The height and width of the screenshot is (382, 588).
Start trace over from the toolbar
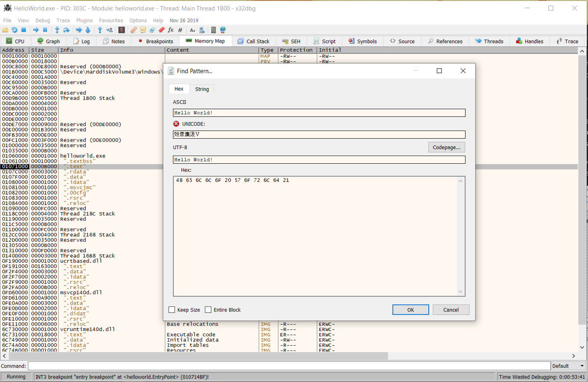(88, 30)
